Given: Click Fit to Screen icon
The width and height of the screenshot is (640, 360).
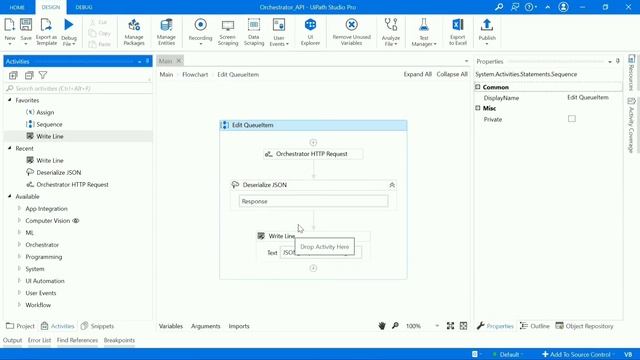Looking at the screenshot, I should 450,326.
